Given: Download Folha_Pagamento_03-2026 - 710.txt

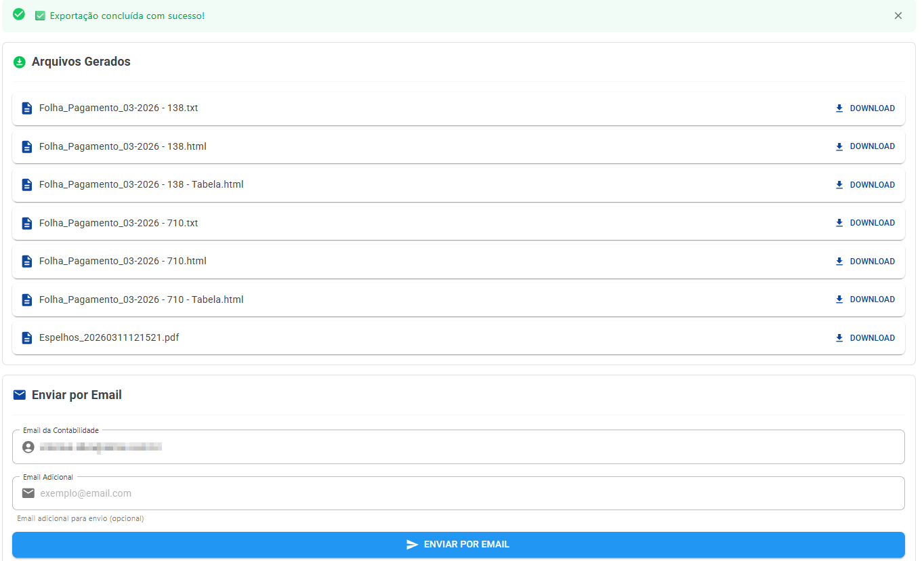Looking at the screenshot, I should (865, 223).
